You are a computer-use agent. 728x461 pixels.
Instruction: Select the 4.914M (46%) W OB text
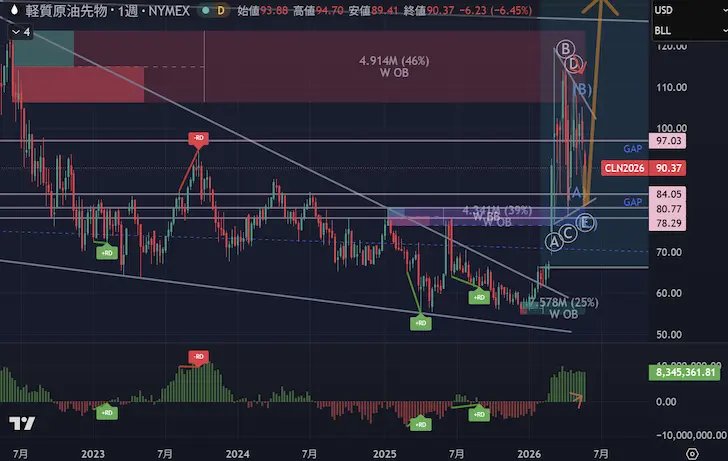coord(394,66)
